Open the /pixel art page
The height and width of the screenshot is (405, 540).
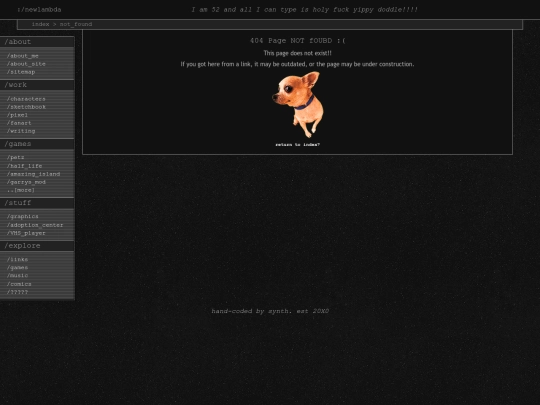pyautogui.click(x=17, y=115)
